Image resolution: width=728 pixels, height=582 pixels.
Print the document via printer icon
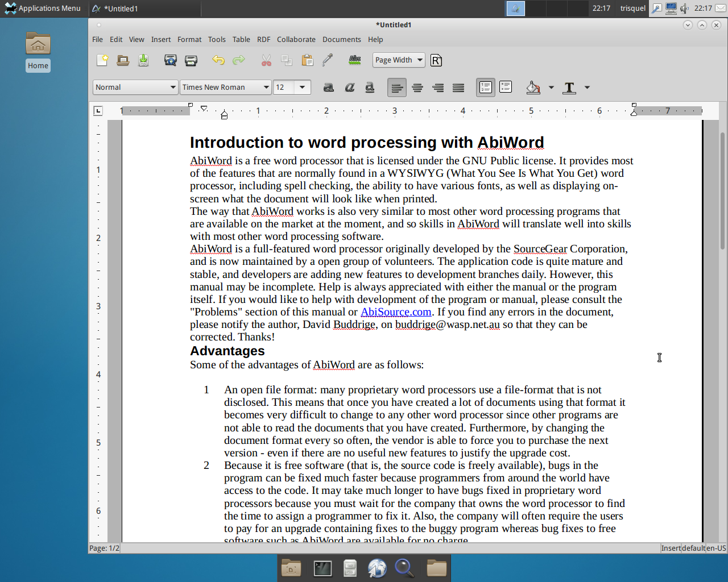191,60
